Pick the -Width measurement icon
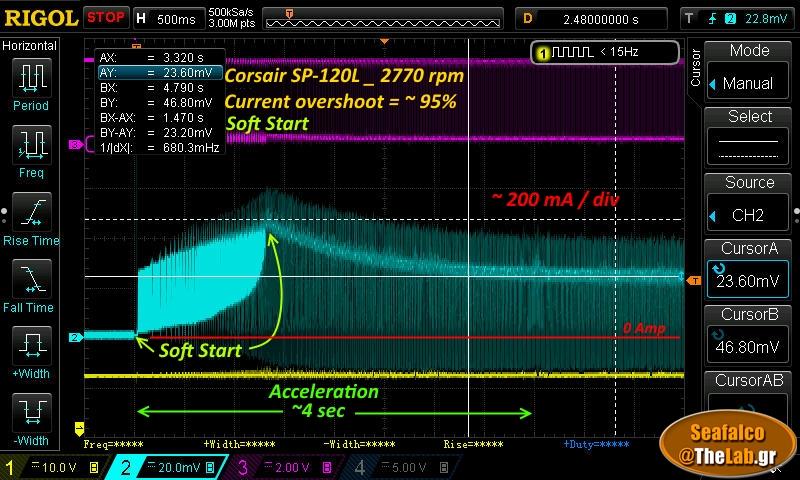 click(31, 418)
